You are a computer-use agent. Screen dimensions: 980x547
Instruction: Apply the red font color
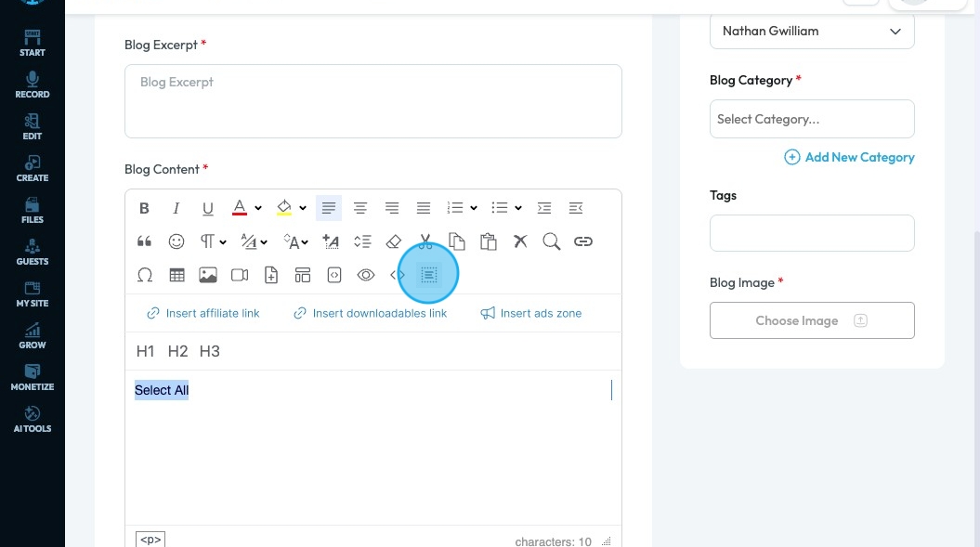tap(240, 208)
